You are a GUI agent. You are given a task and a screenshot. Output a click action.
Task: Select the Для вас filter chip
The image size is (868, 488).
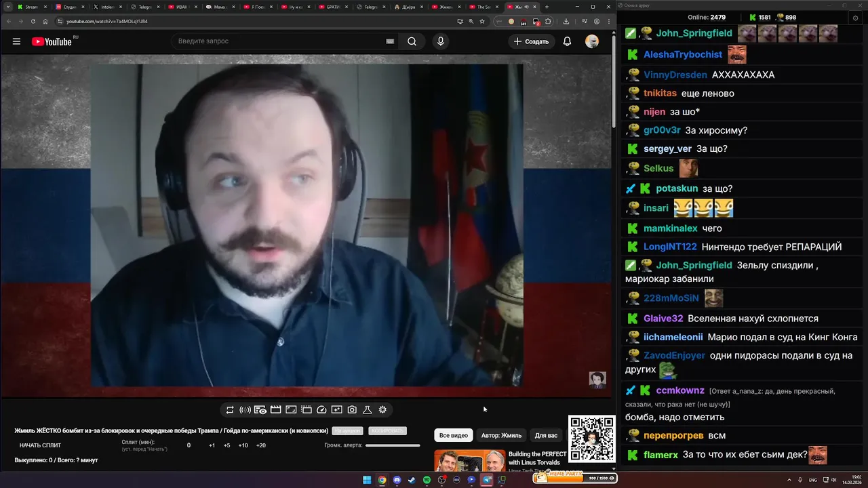546,435
